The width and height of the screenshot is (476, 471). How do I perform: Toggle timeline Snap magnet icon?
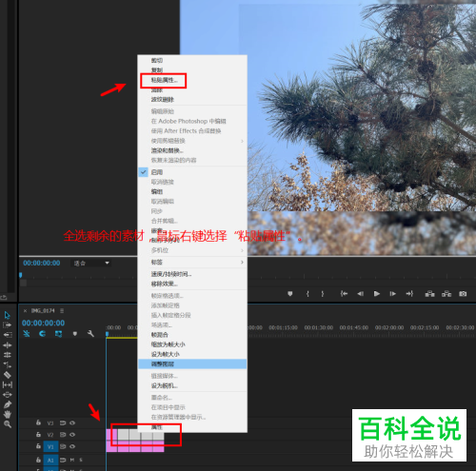pyautogui.click(x=42, y=334)
